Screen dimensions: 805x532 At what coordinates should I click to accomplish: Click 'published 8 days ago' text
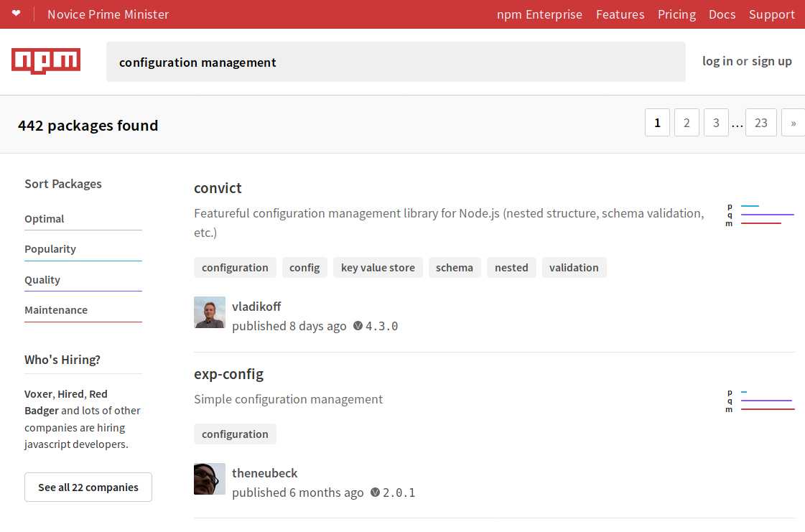coord(289,326)
